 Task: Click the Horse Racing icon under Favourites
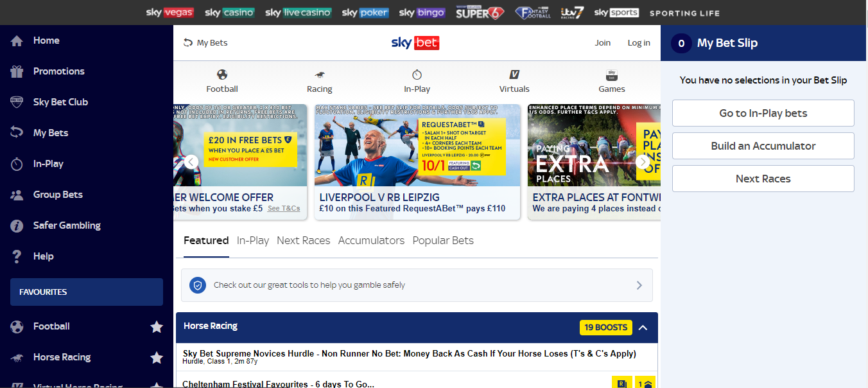coord(17,357)
